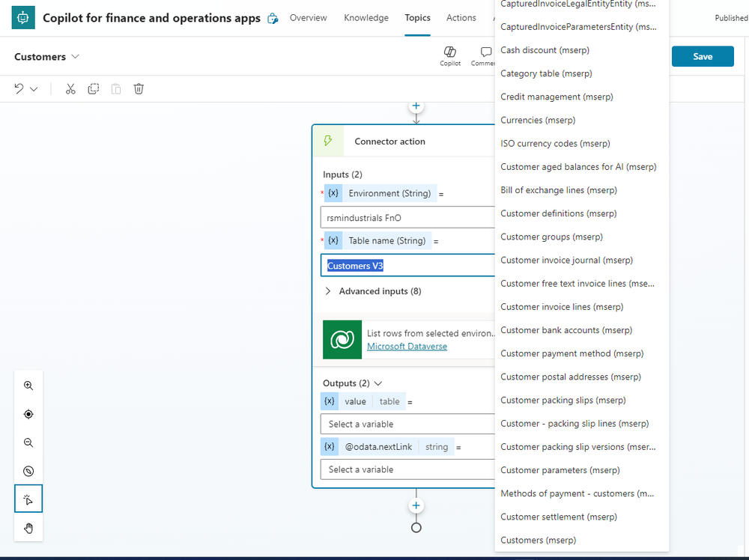The height and width of the screenshot is (560, 749).
Task: Choose Customers (mserp) table
Action: (582, 541)
